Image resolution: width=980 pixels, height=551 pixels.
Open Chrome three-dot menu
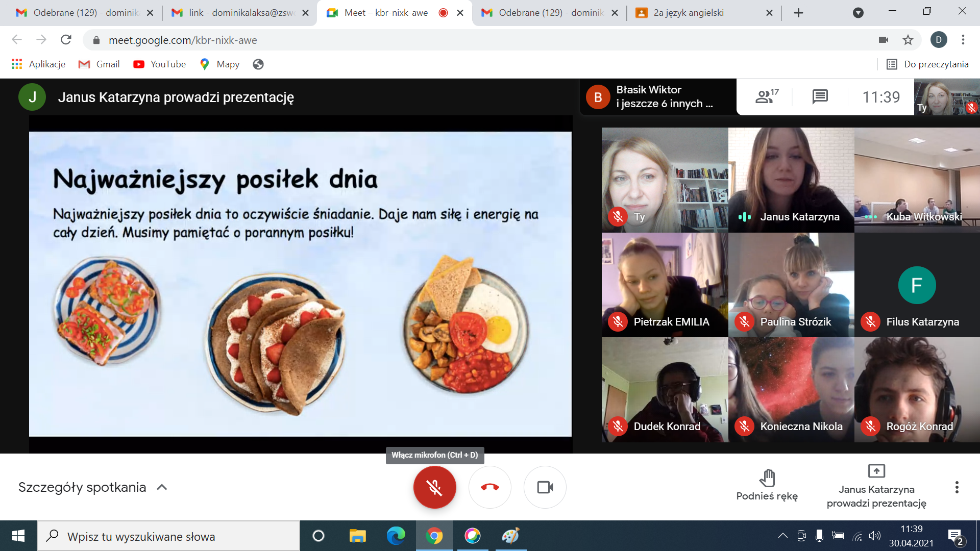click(963, 40)
